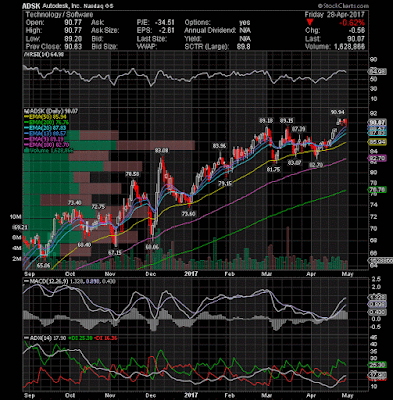This screenshot has height=400, width=393.
Task: Click the Technology / Software sector label
Action: [x=59, y=14]
